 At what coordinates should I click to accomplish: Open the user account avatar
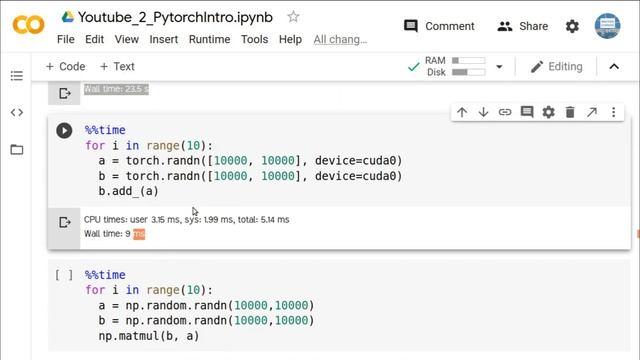607,26
